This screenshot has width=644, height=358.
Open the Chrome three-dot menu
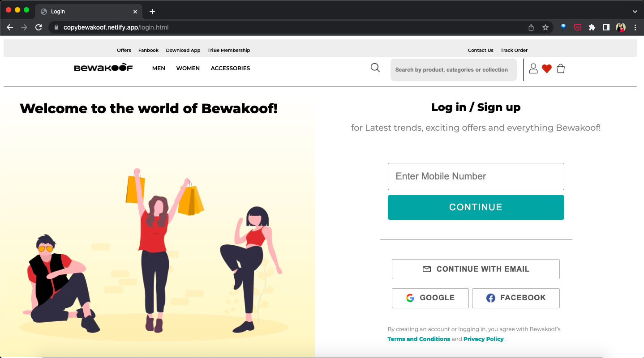635,27
